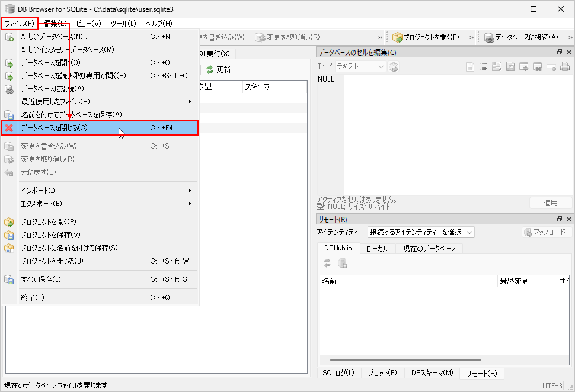Click the 最終変更 column header
This screenshot has width=575, height=392.
point(527,281)
